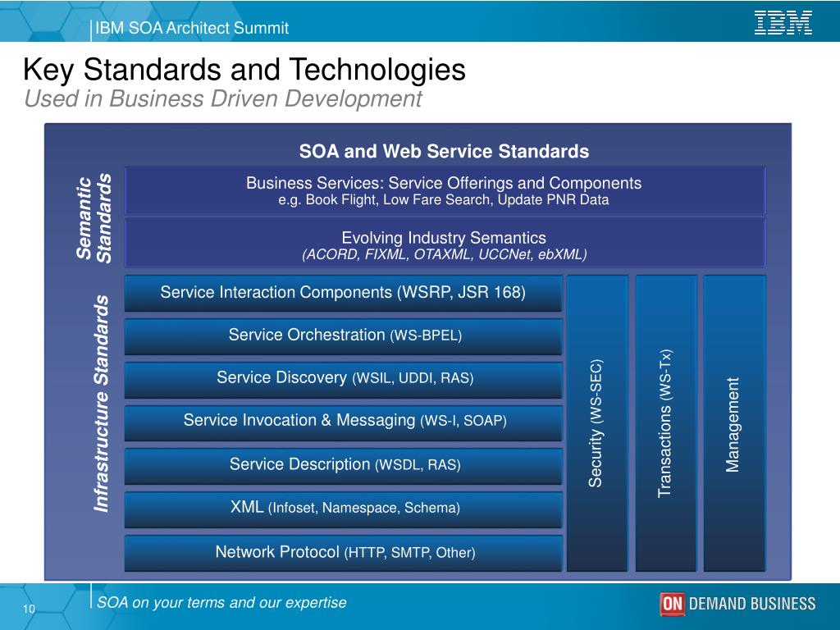The image size is (840, 630).
Task: Select the 'IBM SOA Architect Summit' header text
Action: [192, 28]
